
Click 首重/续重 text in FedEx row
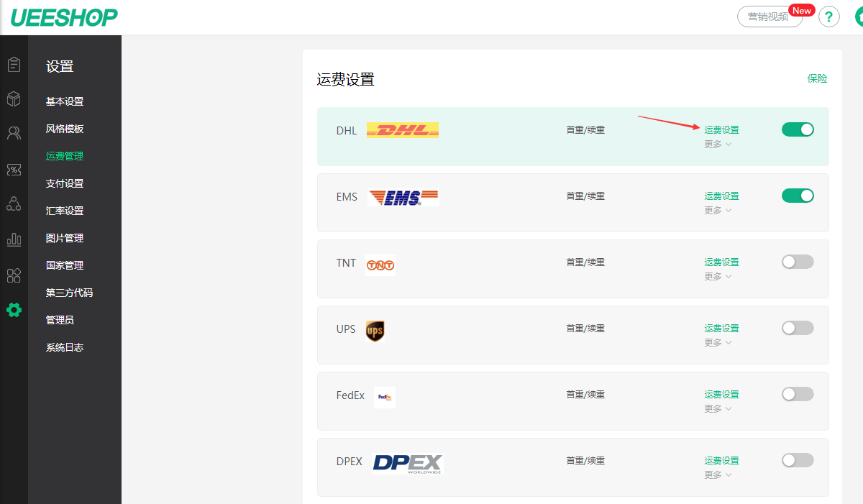pos(585,395)
